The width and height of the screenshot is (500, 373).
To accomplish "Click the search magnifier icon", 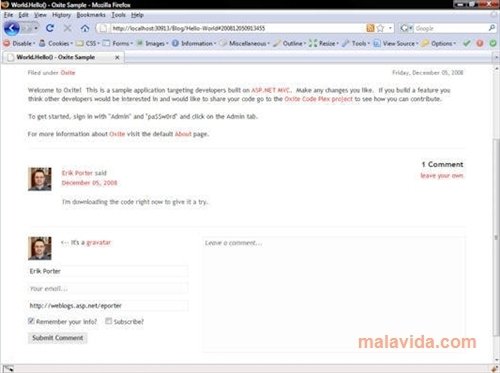I will (492, 28).
